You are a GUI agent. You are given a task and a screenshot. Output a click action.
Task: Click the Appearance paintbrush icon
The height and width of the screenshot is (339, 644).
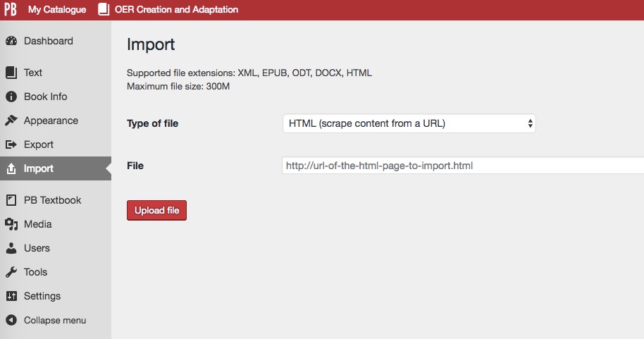pos(11,121)
